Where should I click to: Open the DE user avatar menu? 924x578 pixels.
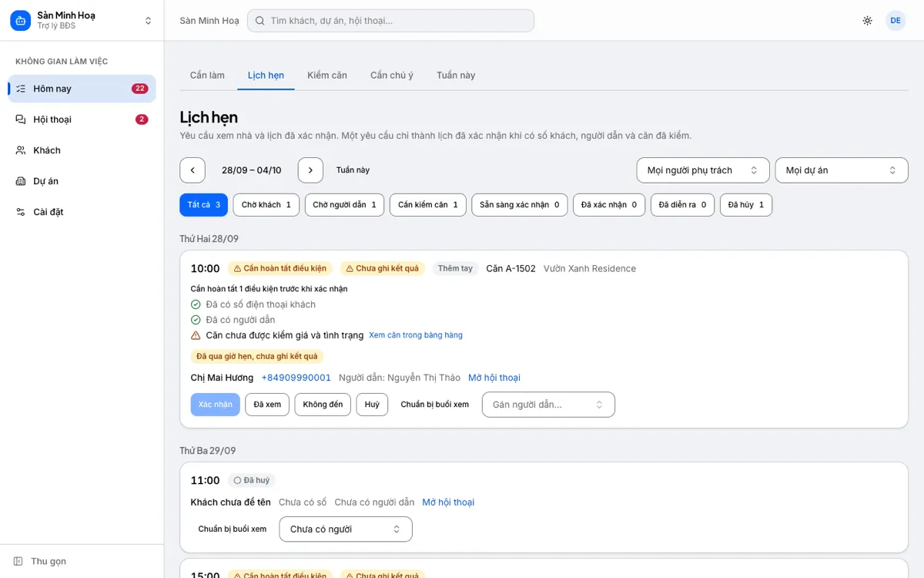(896, 21)
